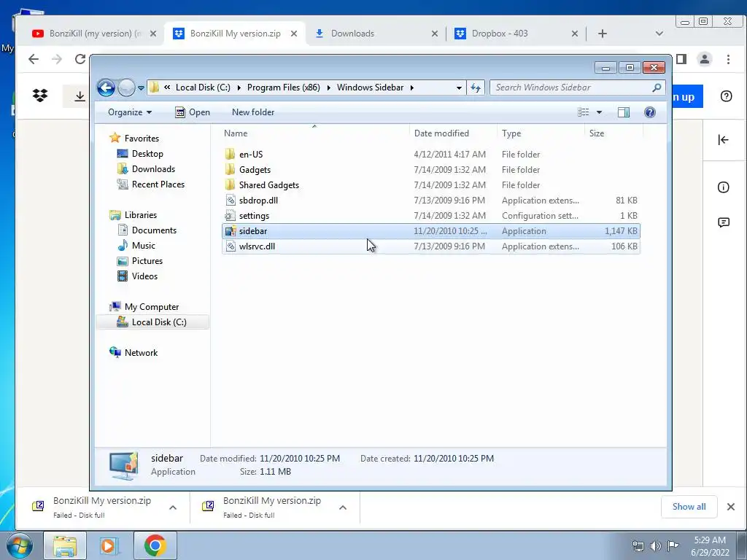Select the Shared Gadgets folder icon
The image size is (747, 560).
pos(230,184)
